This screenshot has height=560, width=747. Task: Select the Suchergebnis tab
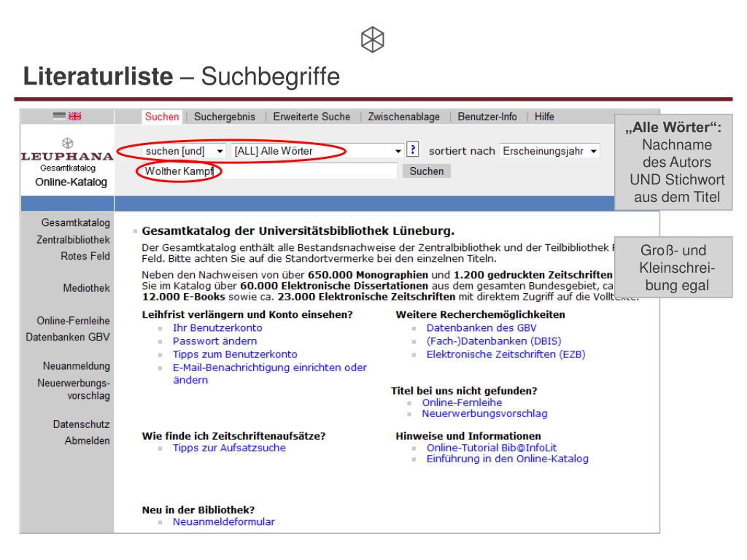click(x=225, y=117)
